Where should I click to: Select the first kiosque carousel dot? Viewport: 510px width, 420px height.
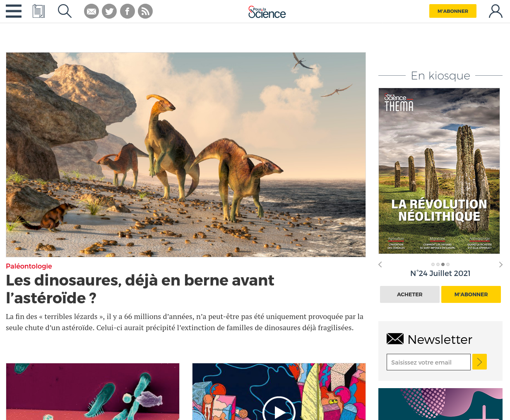433,264
